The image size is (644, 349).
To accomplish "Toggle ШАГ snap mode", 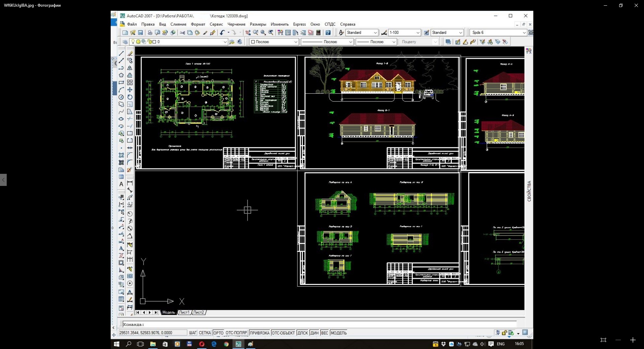I will pos(193,333).
